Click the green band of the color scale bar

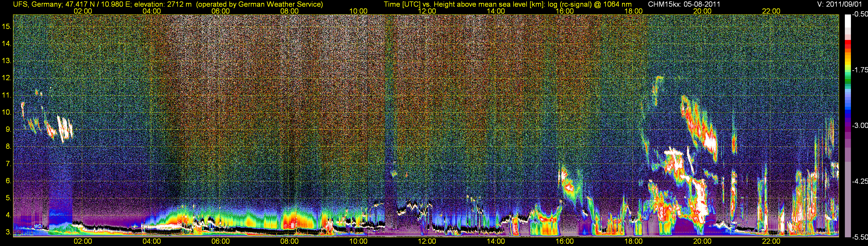tap(847, 80)
